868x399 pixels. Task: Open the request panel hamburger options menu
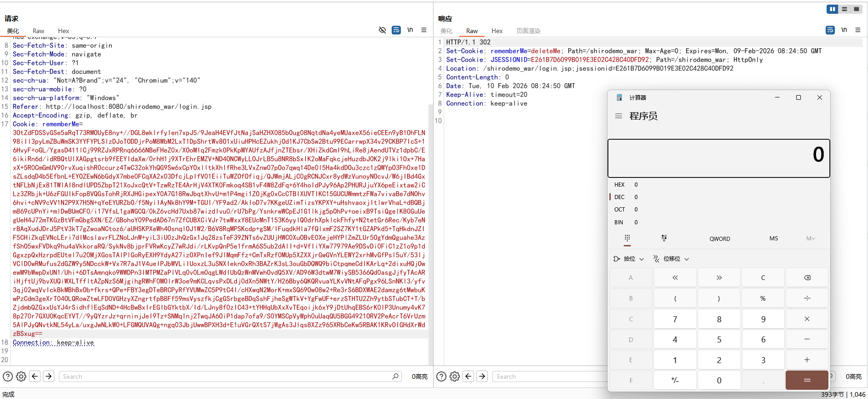coord(423,30)
